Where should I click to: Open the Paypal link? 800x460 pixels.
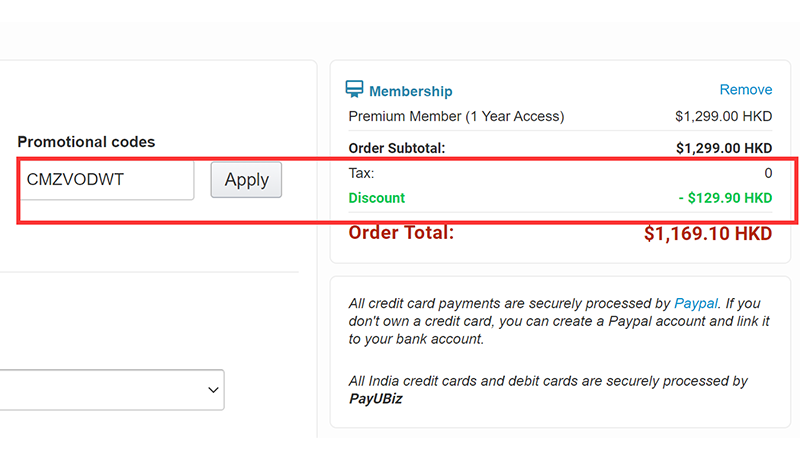696,302
